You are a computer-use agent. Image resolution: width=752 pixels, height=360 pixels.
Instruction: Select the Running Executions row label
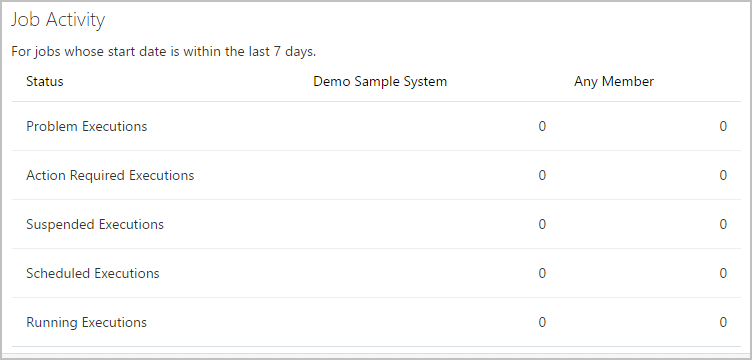point(86,322)
